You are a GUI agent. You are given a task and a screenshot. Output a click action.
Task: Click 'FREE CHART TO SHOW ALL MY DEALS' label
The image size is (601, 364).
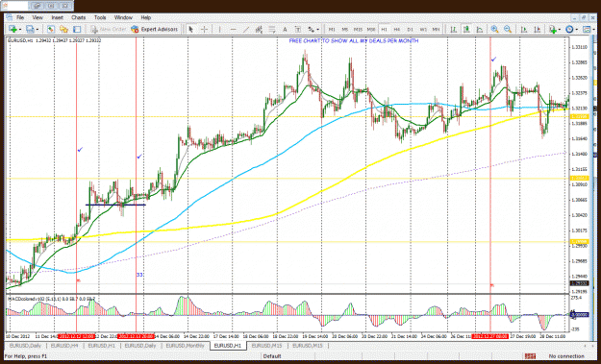pos(354,40)
